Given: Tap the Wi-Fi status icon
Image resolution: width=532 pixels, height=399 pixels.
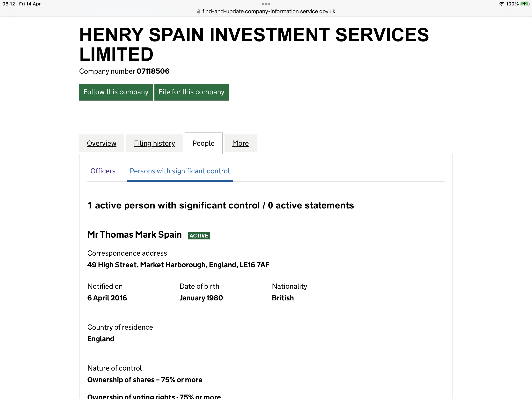Looking at the screenshot, I should (x=501, y=4).
